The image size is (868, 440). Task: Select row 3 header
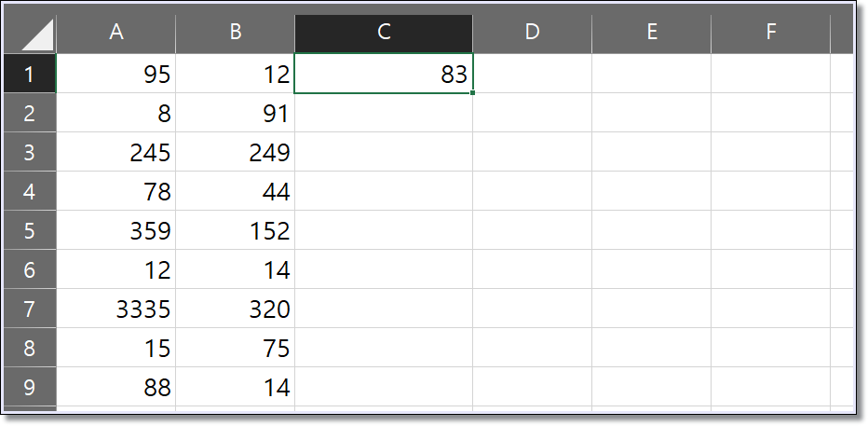(x=30, y=152)
